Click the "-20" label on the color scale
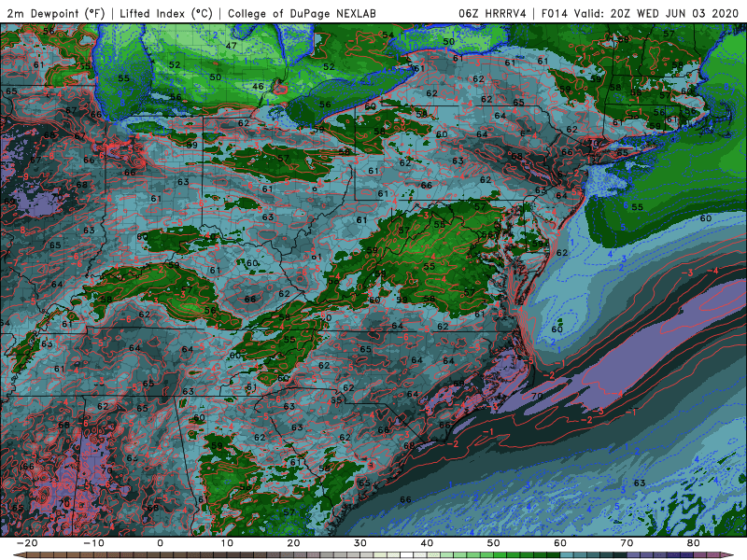 pos(27,543)
